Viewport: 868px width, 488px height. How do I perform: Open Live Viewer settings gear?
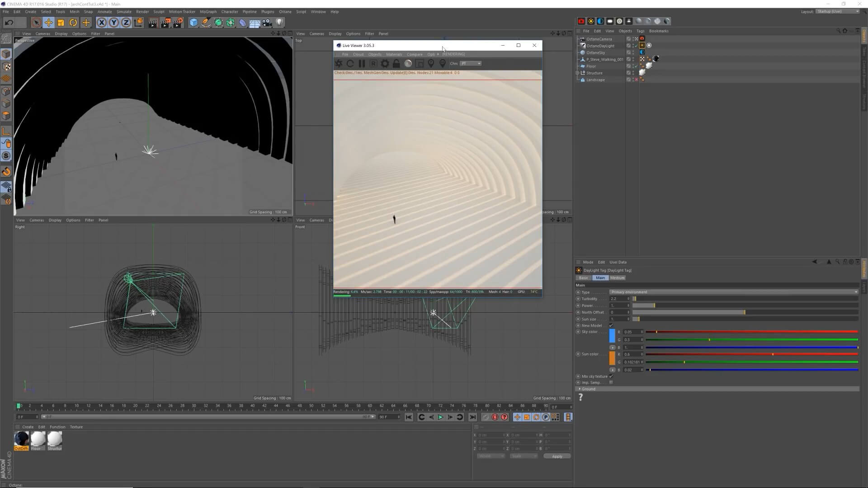(x=385, y=64)
